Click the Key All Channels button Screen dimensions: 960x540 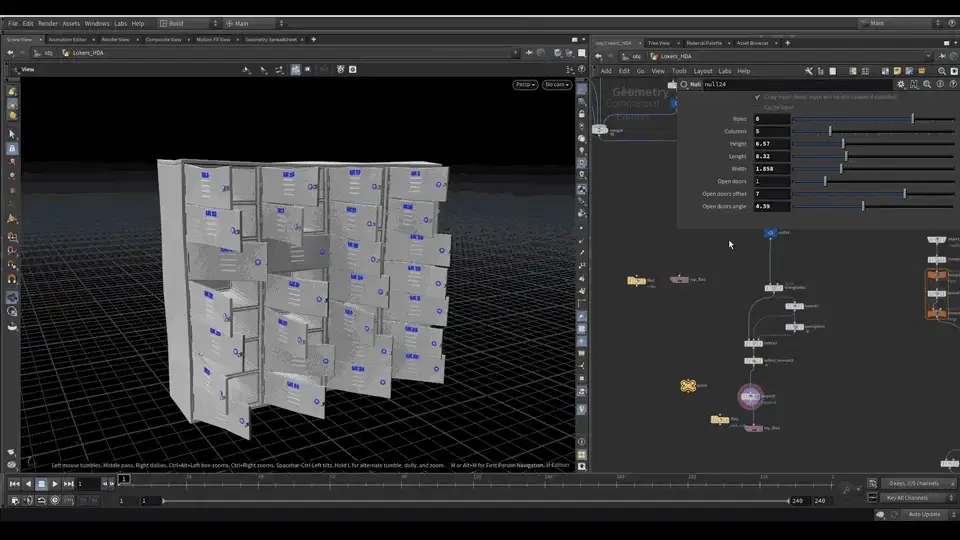click(x=907, y=498)
